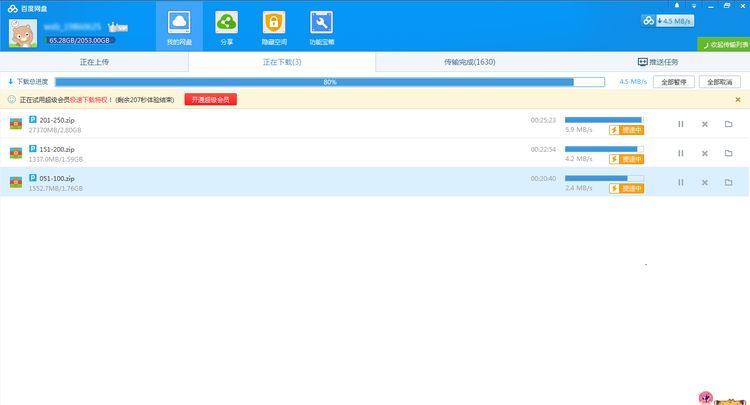Click the red 极速下载特权 link text
Viewport: 750px width, 405px height.
[89, 100]
